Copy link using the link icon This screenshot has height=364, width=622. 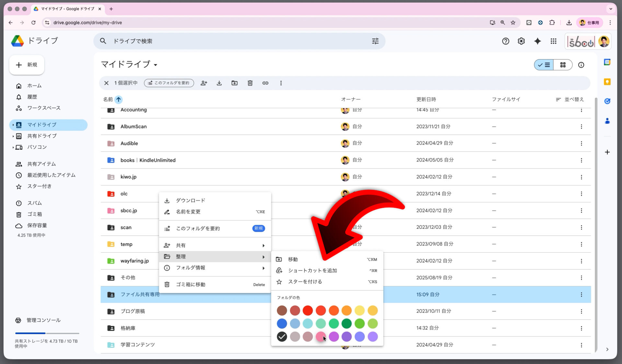coord(265,83)
